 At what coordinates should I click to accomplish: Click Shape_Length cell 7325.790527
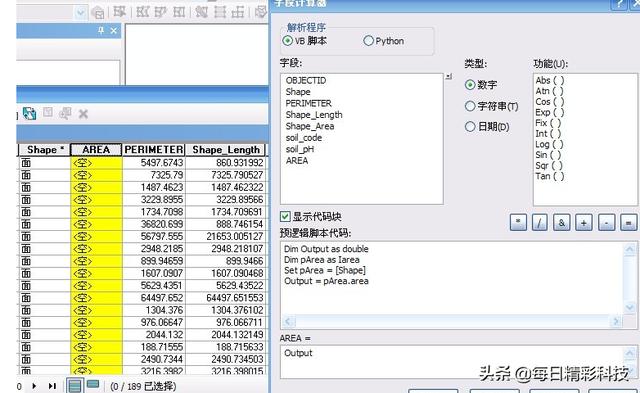tap(226, 175)
